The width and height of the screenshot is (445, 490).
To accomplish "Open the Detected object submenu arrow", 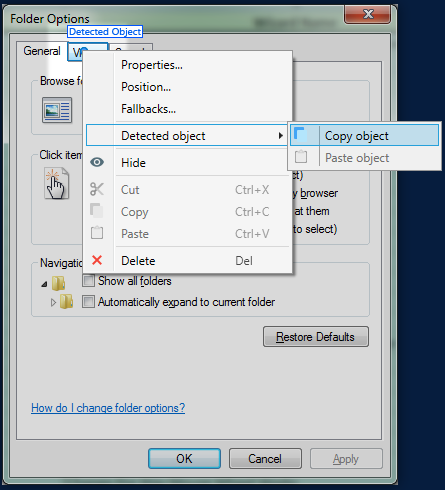I will pyautogui.click(x=281, y=136).
